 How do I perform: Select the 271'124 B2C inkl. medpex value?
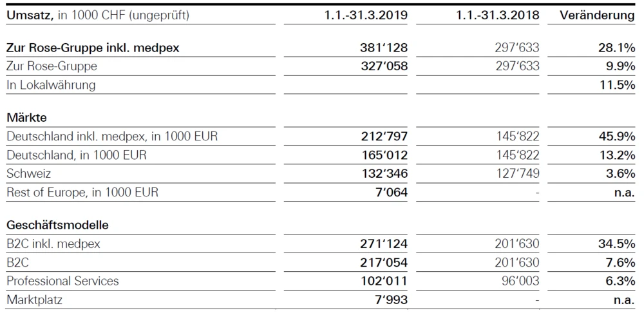[x=384, y=244]
